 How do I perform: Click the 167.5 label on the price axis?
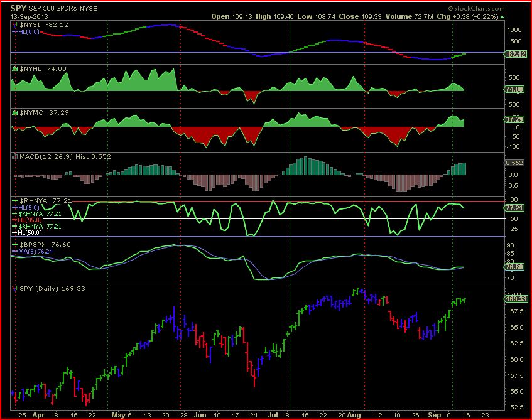pyautogui.click(x=514, y=311)
